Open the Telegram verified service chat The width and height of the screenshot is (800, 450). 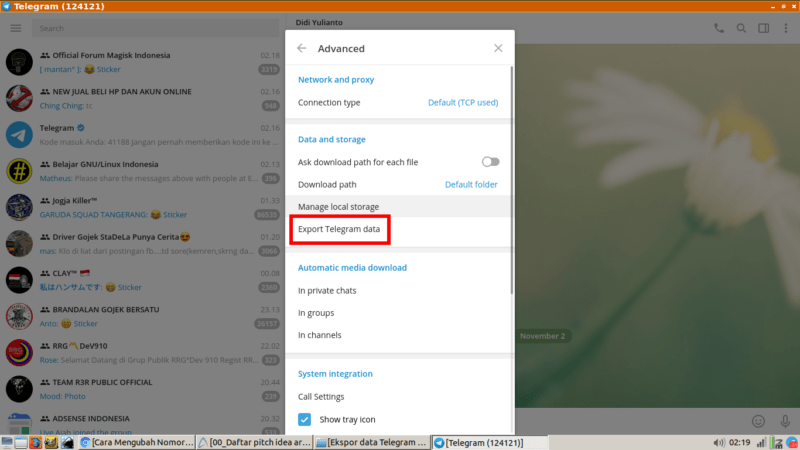[x=142, y=135]
